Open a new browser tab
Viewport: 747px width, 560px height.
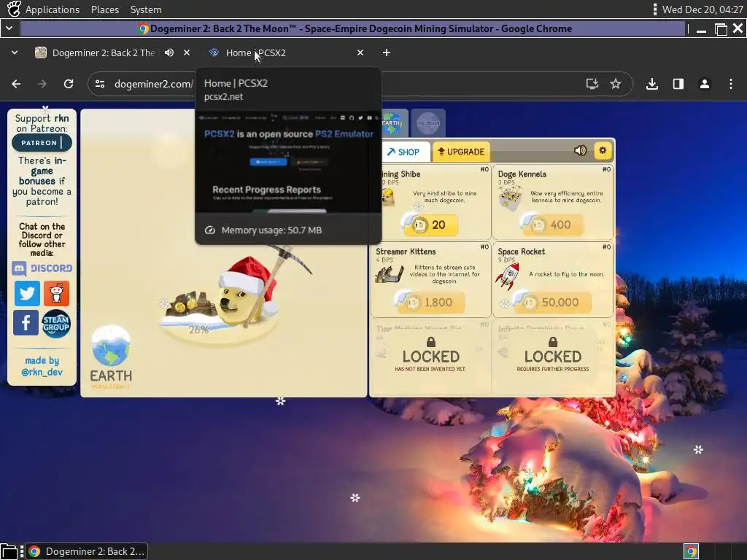[387, 52]
